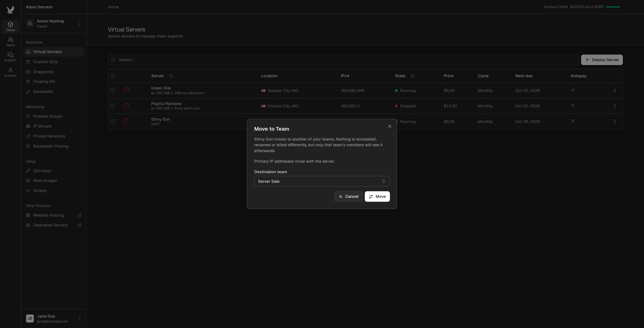Click the Home breadcrumb link
The width and height of the screenshot is (644, 328).
coord(113,7)
